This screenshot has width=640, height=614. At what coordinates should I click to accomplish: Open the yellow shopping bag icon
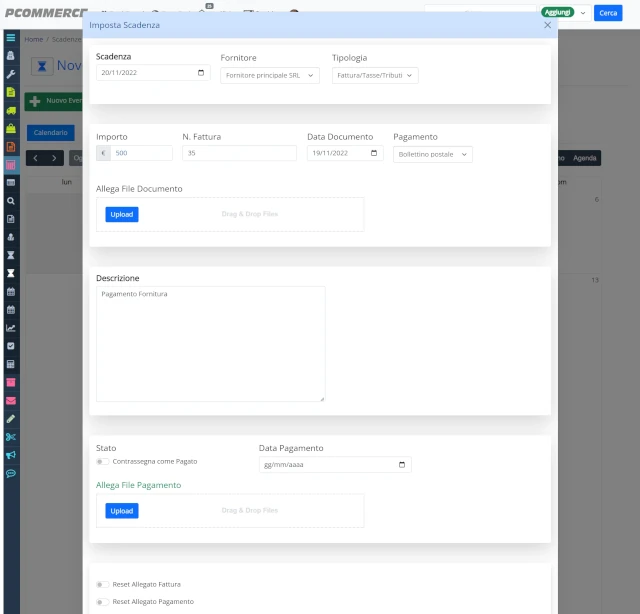coord(11,129)
